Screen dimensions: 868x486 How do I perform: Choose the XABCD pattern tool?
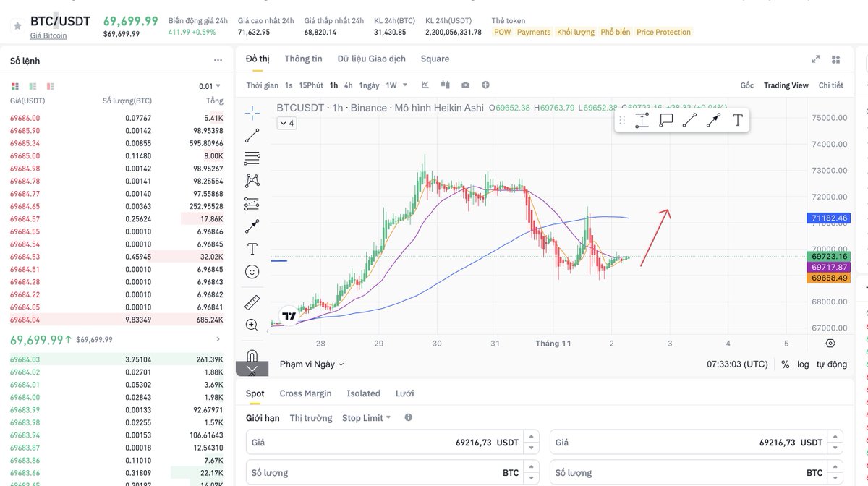252,181
